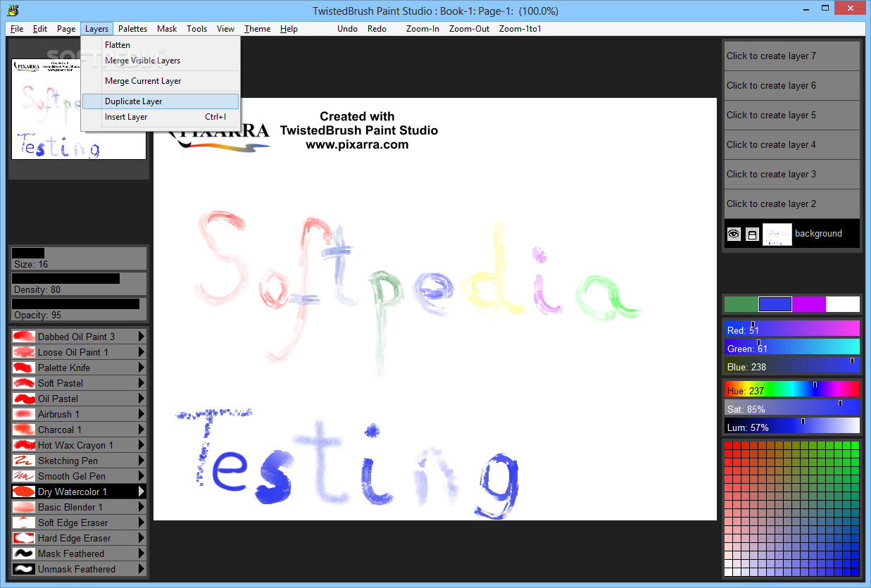Open the Edit menu

(40, 29)
